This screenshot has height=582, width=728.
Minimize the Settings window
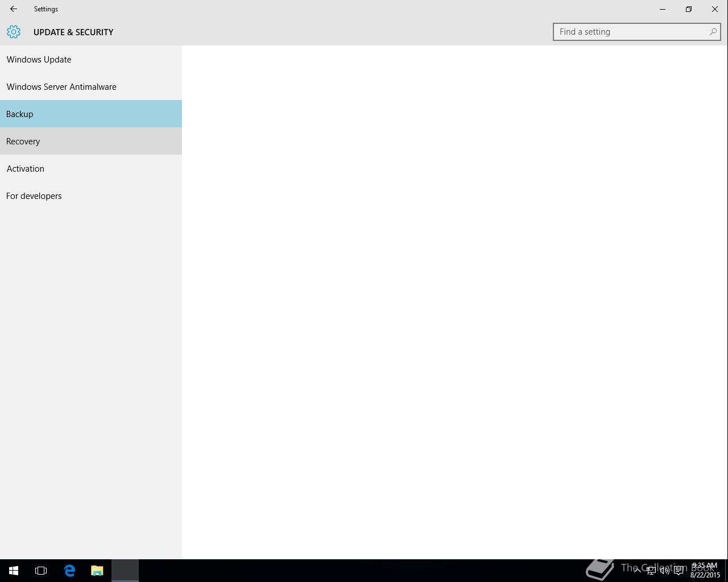663,9
